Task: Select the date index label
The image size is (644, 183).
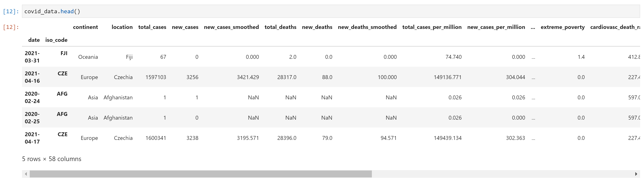Action: [x=34, y=40]
